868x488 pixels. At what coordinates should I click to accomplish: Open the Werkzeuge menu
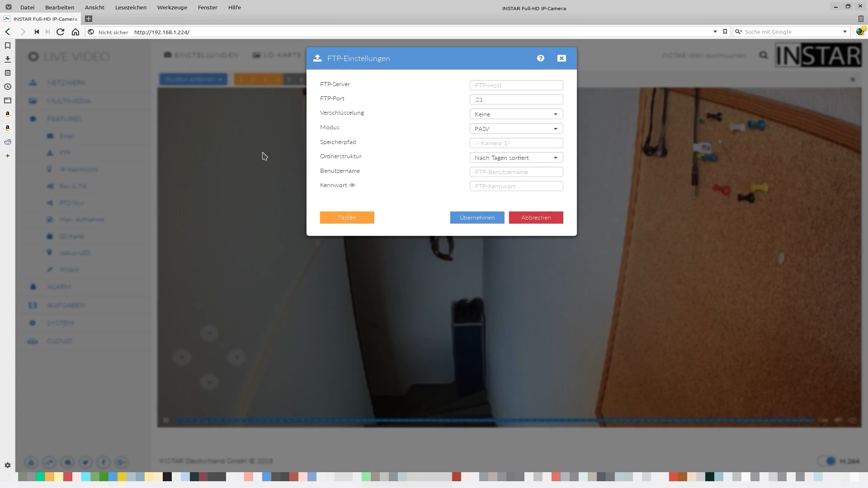pyautogui.click(x=172, y=7)
